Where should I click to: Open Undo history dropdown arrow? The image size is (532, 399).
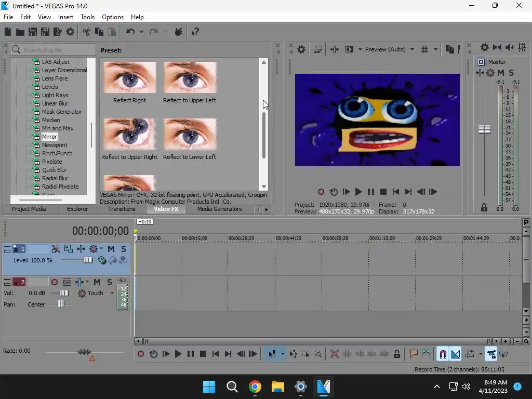141,32
